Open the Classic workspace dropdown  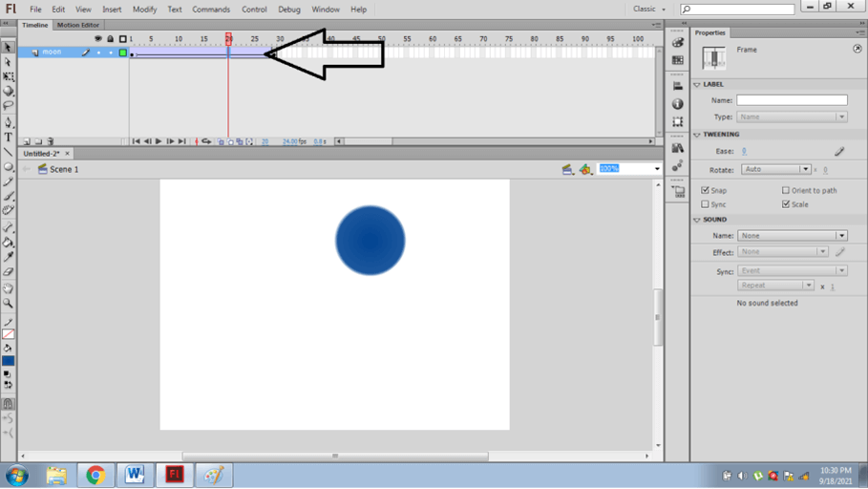coord(648,9)
